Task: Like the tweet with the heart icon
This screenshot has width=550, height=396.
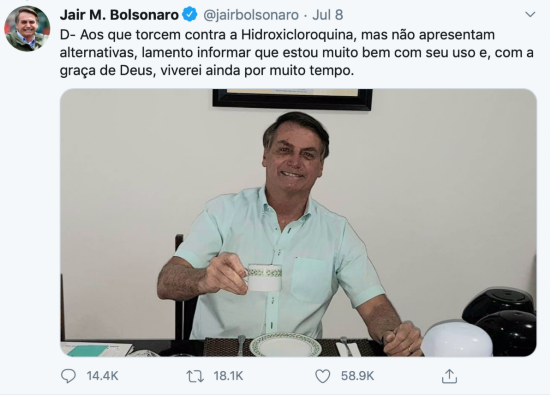Action: coord(322,376)
